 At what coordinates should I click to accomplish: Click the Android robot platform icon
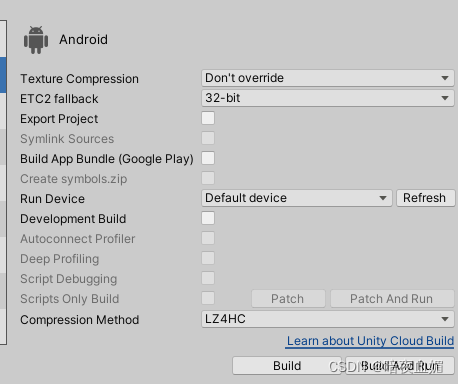click(36, 40)
